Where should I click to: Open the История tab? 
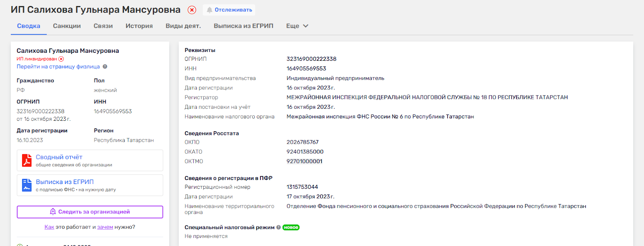139,26
